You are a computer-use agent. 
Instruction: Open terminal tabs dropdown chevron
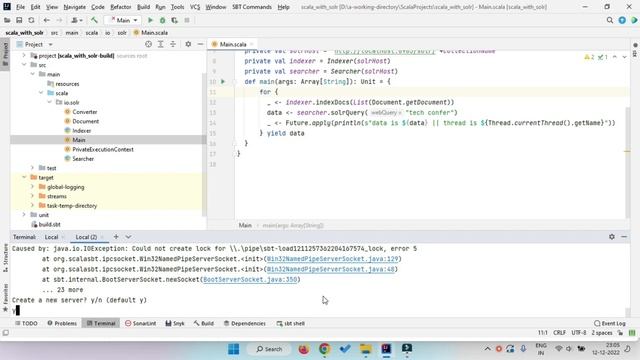tap(128, 237)
